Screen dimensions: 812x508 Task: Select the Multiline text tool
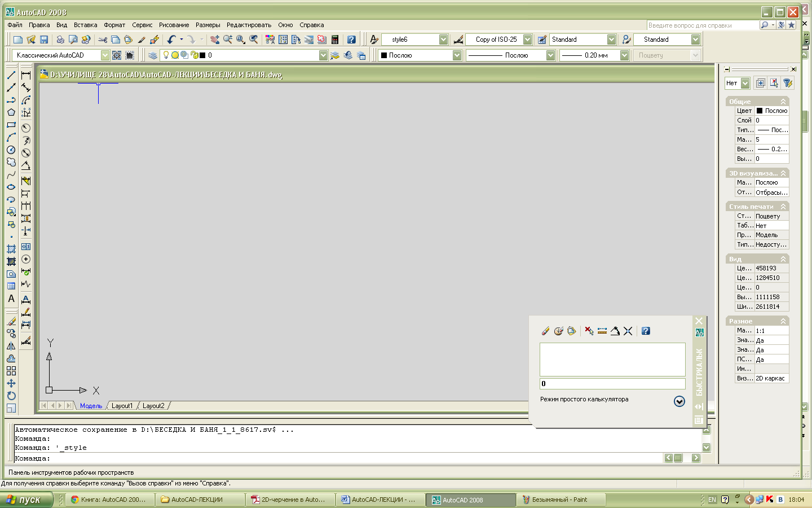tap(11, 299)
